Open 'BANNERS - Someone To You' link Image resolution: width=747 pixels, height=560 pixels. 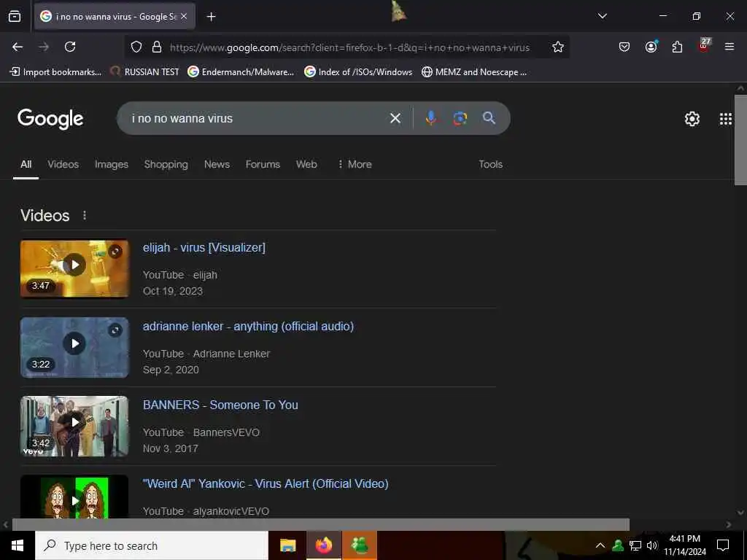coord(220,405)
